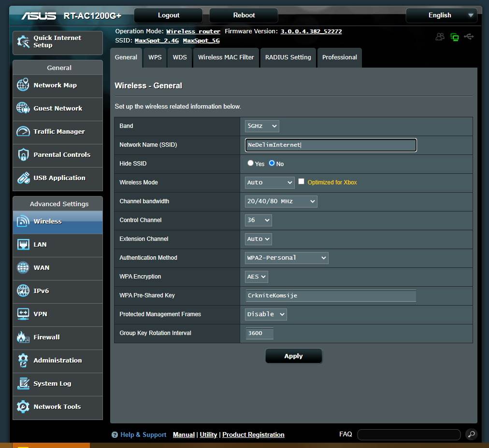Click the WPA Pre-Shared Key field
489x448 pixels.
point(331,295)
